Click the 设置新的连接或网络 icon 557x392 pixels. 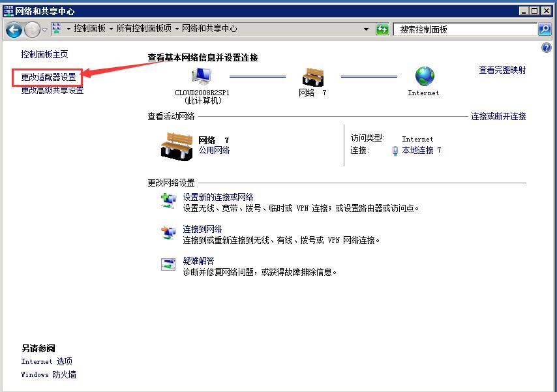point(169,201)
